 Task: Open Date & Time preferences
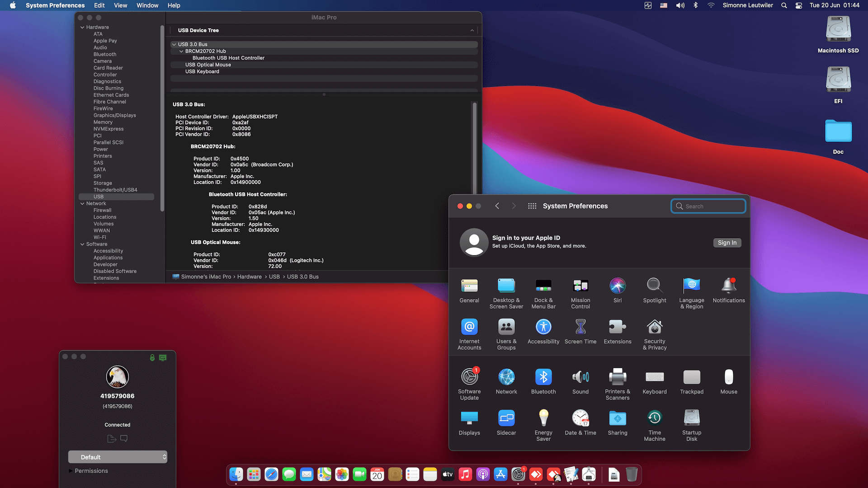pos(580,422)
